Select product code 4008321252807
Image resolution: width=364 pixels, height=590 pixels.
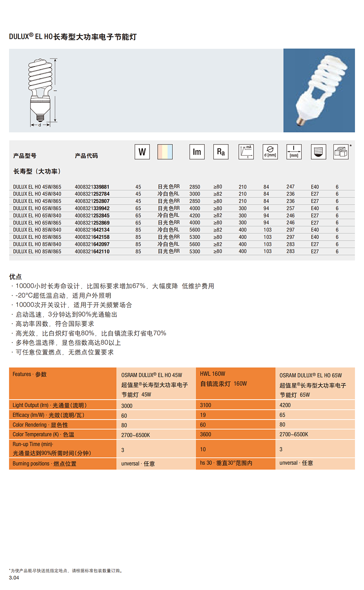pyautogui.click(x=92, y=201)
